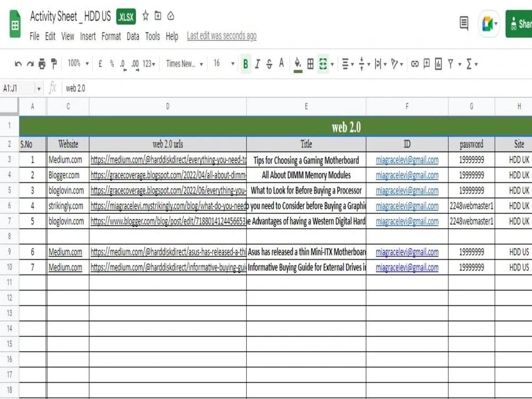This screenshot has width=532, height=399.
Task: Click the Insert link icon
Action: tap(414, 64)
